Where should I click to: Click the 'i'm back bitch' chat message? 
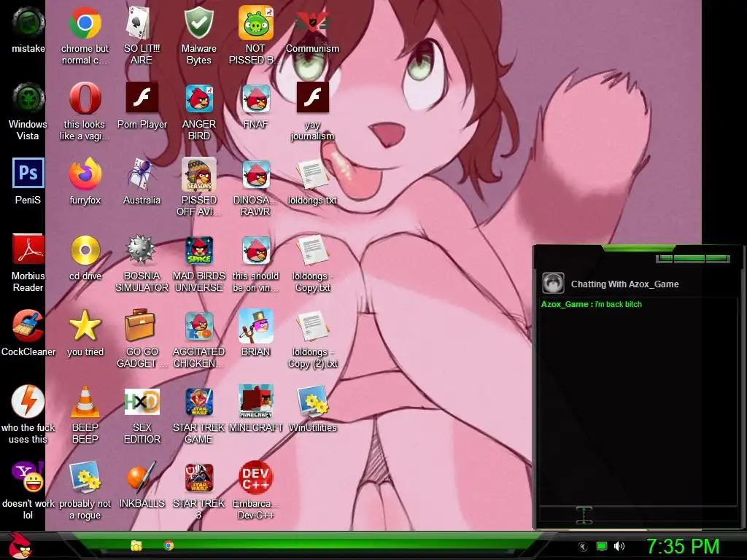619,304
